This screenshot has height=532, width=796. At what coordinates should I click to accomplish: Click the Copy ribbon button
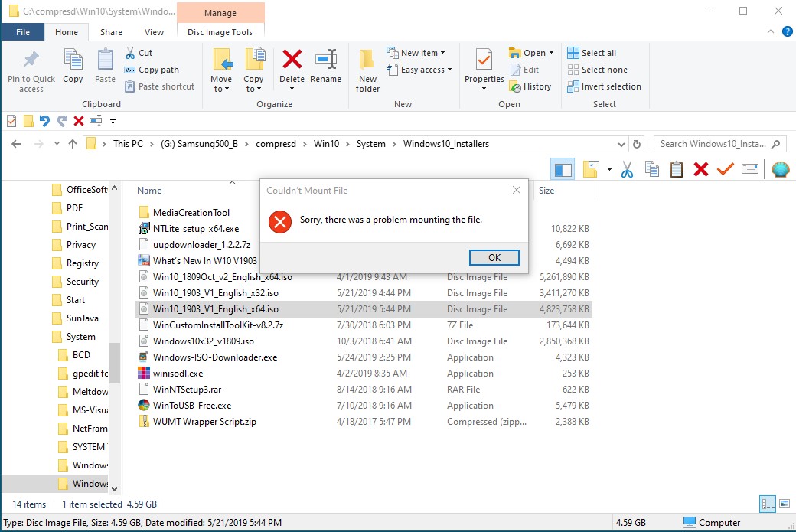73,66
